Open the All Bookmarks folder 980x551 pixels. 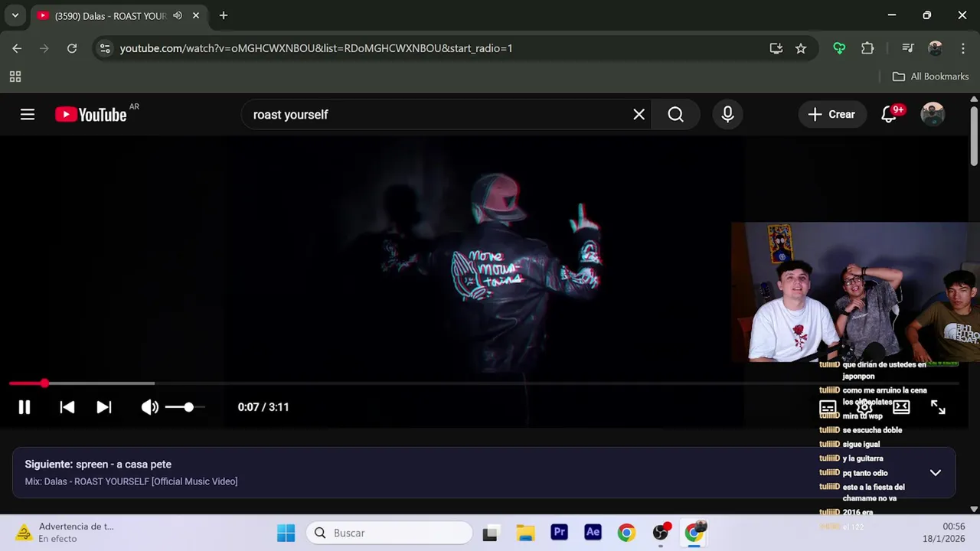pyautogui.click(x=930, y=77)
